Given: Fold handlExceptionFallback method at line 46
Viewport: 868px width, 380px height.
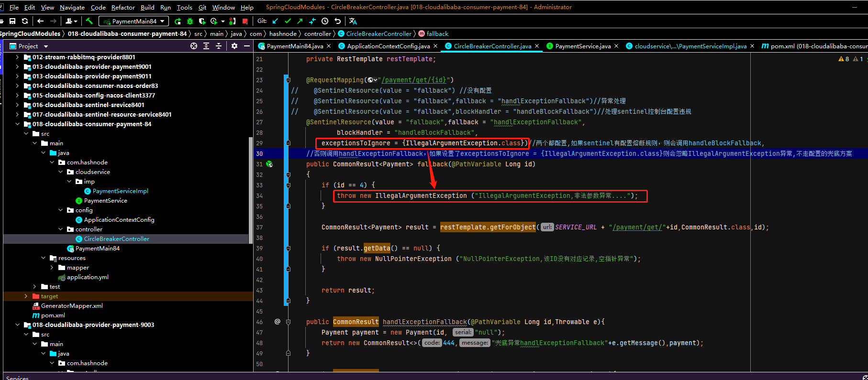Looking at the screenshot, I should 288,322.
